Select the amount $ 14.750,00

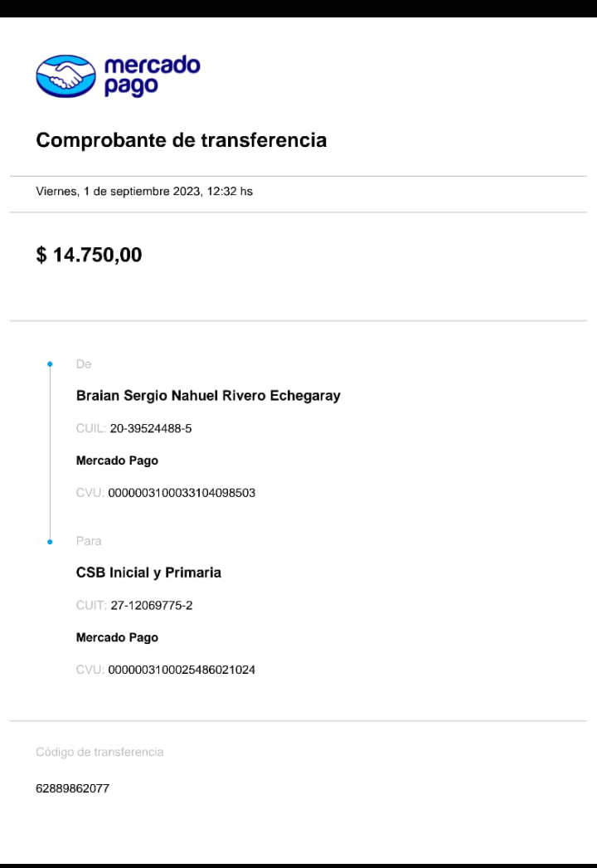(89, 255)
